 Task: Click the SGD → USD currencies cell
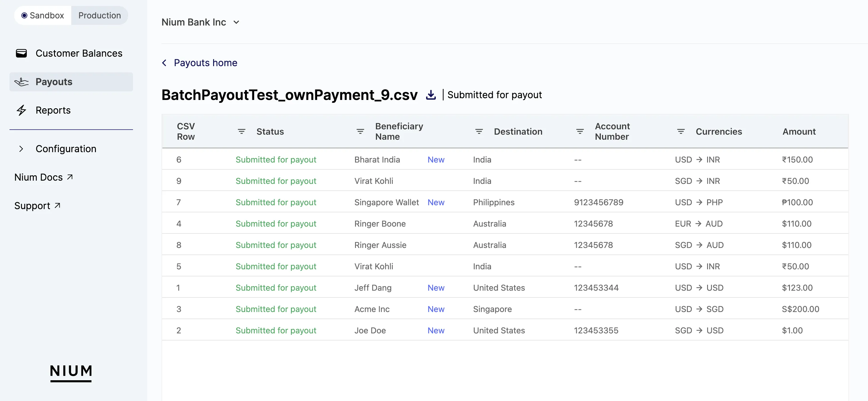[x=699, y=331]
